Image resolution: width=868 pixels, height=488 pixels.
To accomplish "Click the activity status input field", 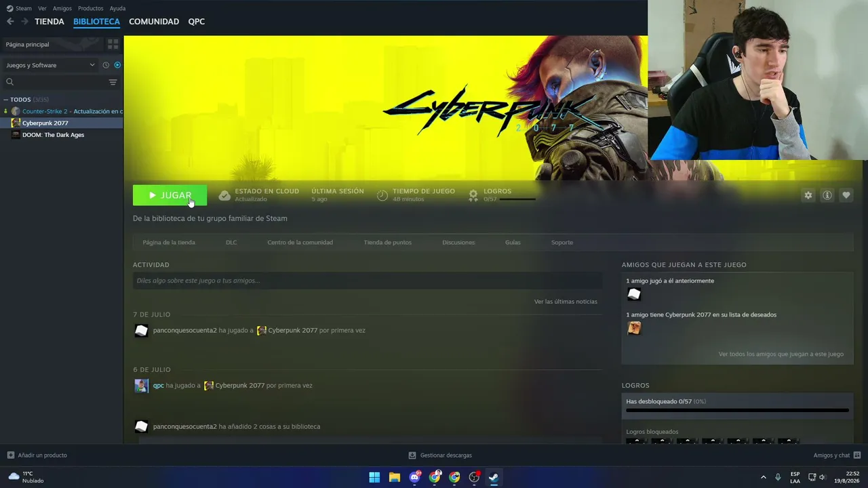I will 368,281.
